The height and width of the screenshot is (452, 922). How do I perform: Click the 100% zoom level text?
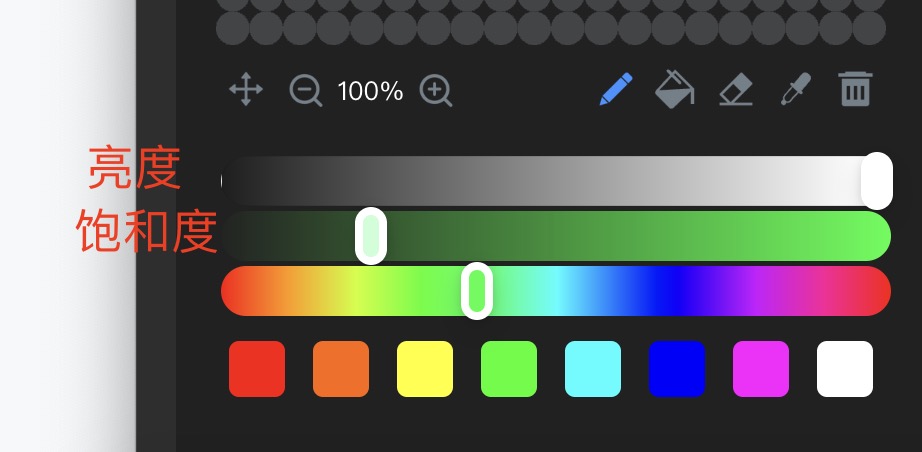(370, 92)
